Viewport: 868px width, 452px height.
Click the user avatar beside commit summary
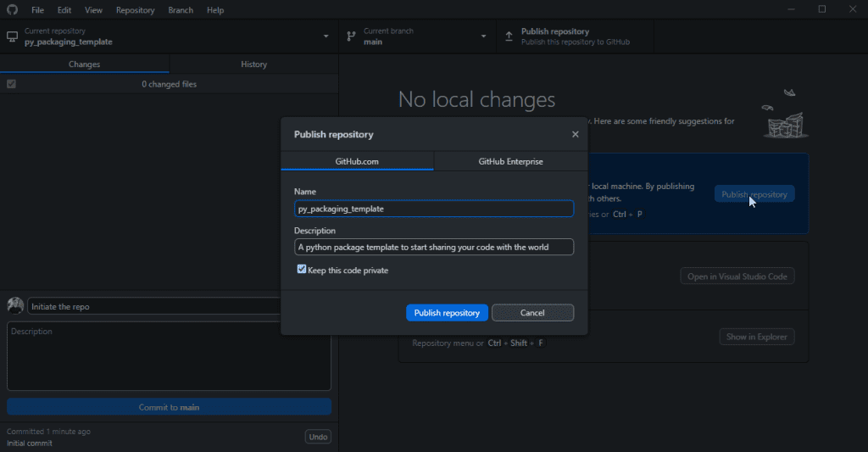15,306
